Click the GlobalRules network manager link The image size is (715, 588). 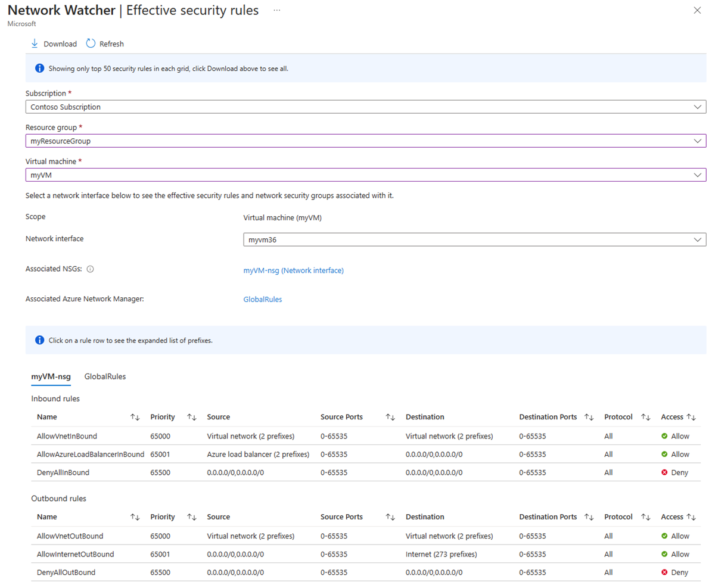coord(262,299)
